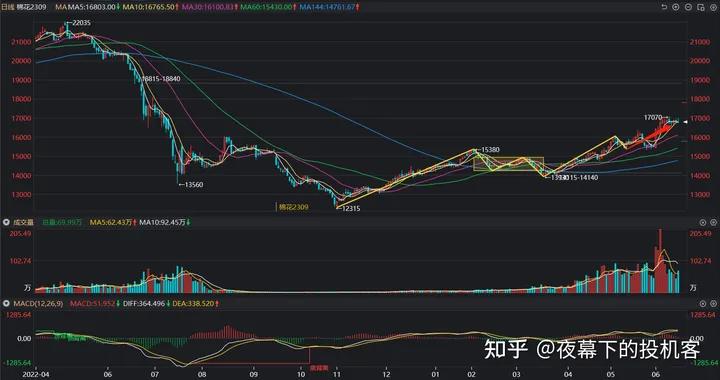
Task: Click the inner round icon on the MACD panel header
Action: tap(703, 304)
